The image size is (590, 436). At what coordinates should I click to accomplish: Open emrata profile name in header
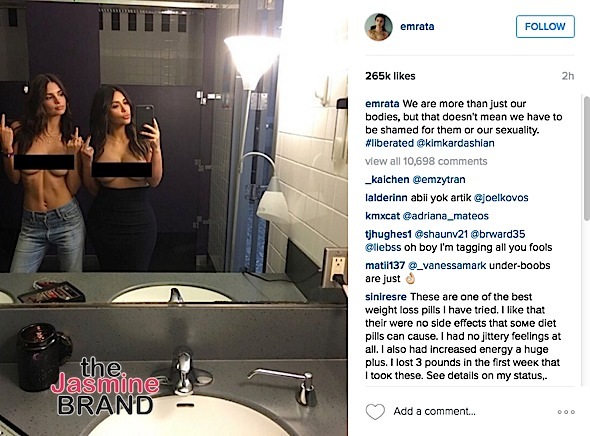click(417, 26)
